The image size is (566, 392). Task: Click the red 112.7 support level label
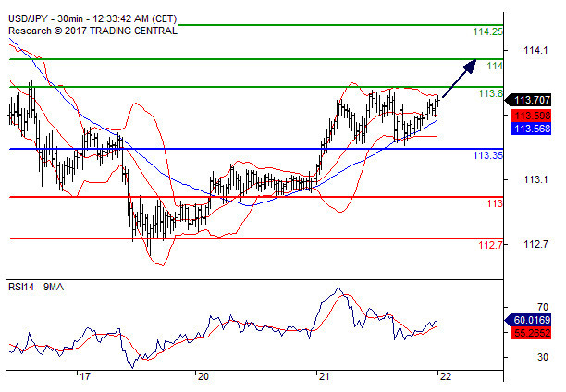490,245
